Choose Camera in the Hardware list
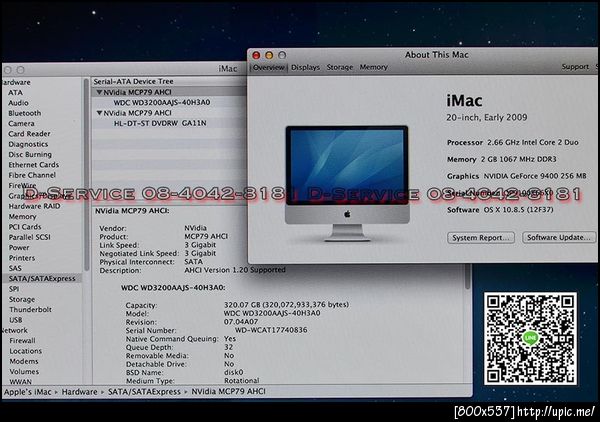 point(21,124)
